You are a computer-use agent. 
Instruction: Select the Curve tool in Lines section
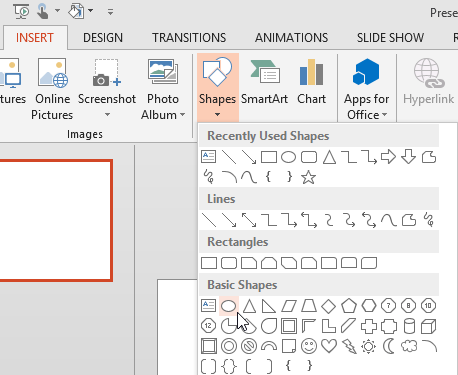389,220
